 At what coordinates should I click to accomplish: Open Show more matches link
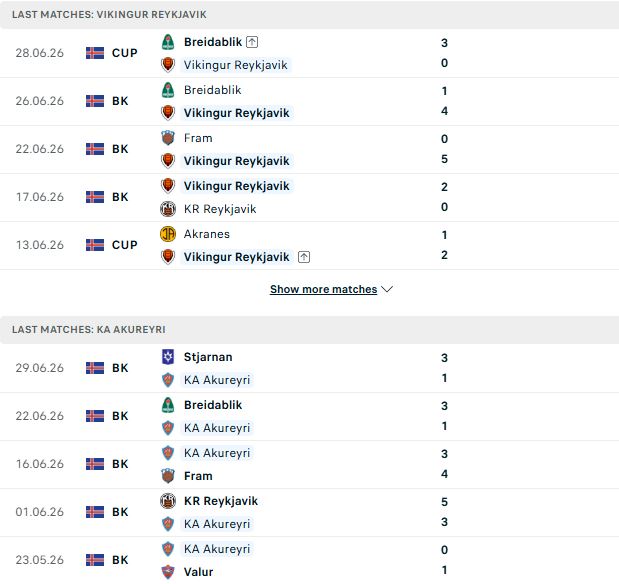(323, 289)
